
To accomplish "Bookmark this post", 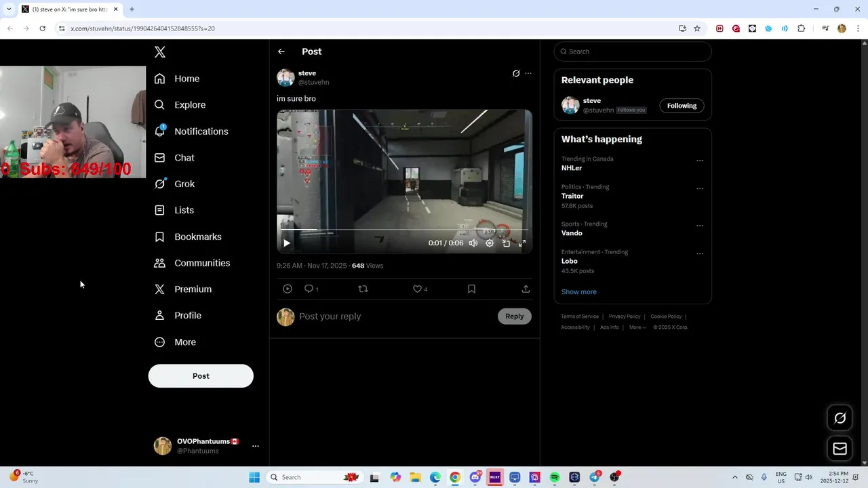I will click(471, 289).
